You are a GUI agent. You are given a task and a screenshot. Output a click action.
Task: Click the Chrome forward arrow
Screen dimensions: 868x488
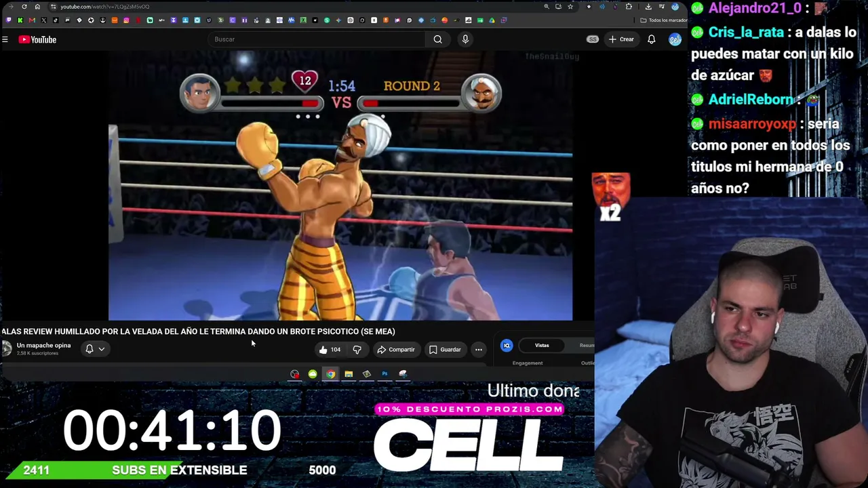[x=12, y=7]
